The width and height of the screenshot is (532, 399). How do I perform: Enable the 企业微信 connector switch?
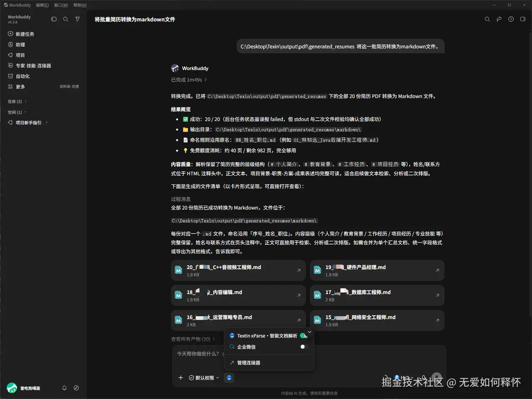304,347
